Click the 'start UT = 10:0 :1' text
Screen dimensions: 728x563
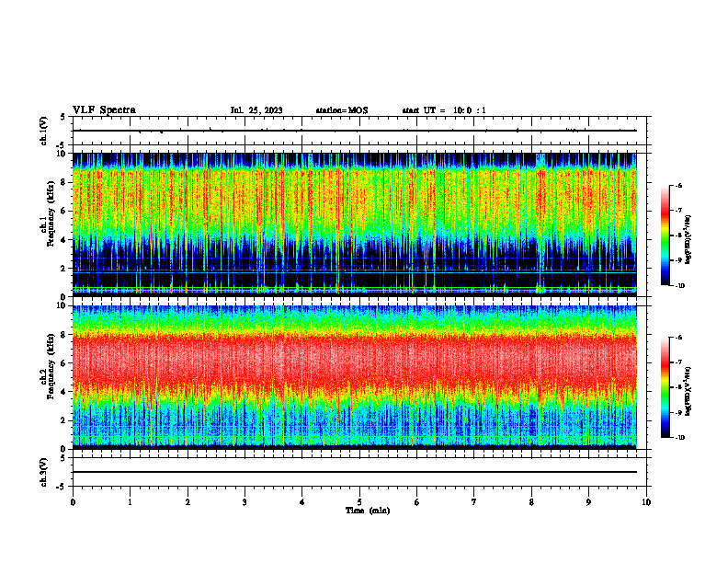[444, 110]
